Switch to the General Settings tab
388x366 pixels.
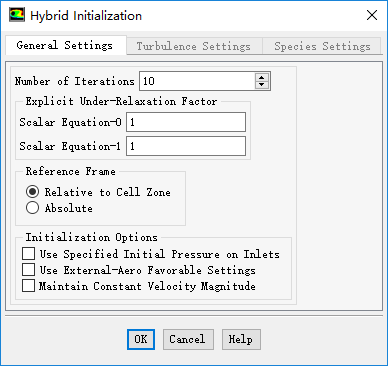click(x=65, y=45)
